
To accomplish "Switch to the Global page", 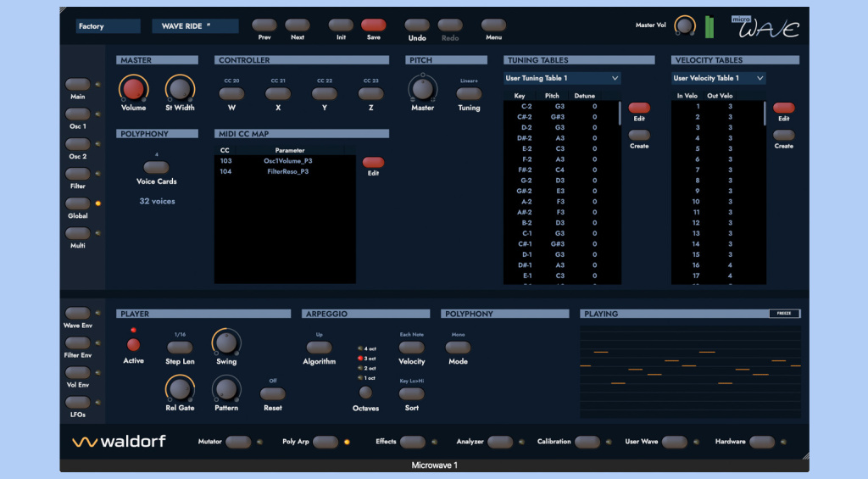I will (77, 203).
